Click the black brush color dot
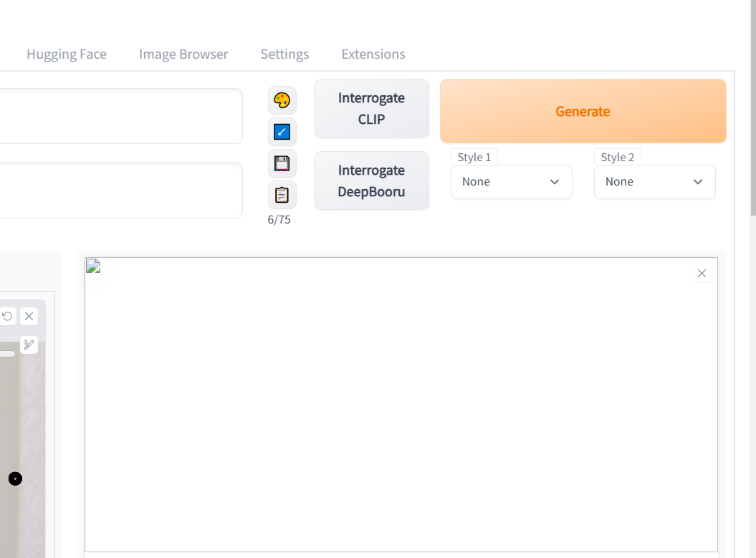Screen dimensions: 756x558 click(15, 478)
